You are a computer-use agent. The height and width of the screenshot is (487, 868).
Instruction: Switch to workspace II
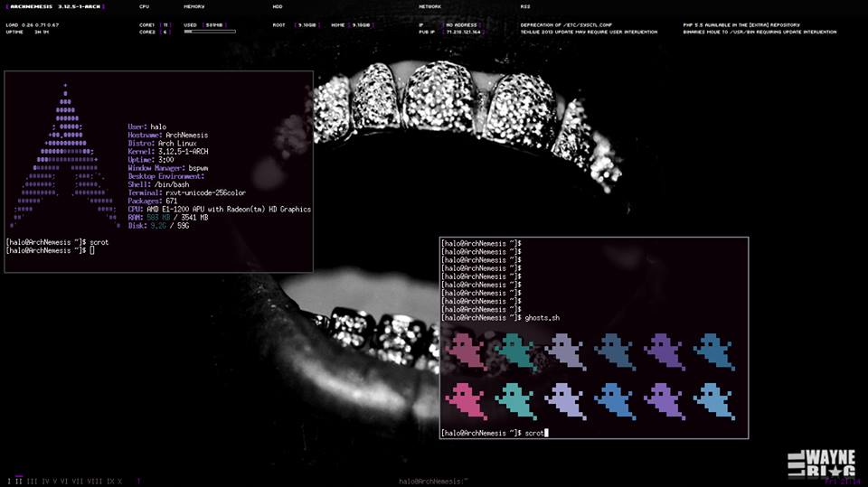pos(19,482)
